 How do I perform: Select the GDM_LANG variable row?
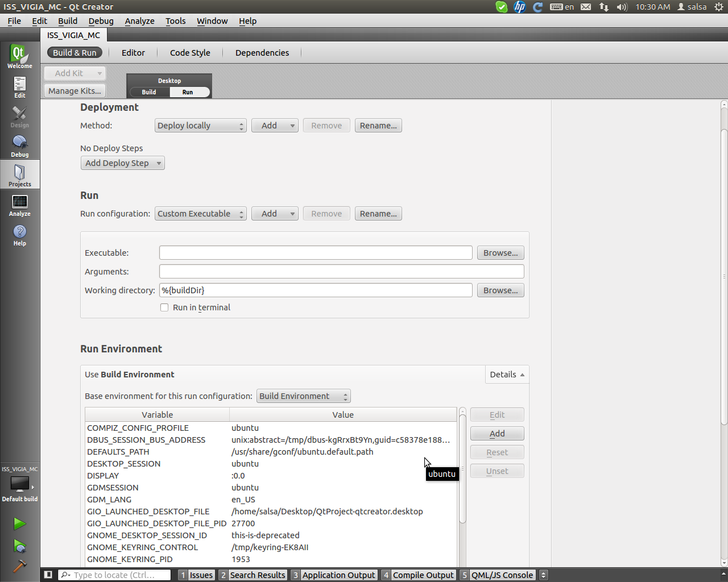coord(271,500)
